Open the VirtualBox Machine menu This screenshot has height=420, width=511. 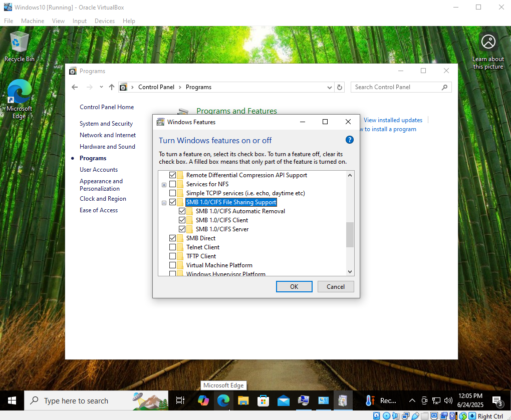pos(33,21)
